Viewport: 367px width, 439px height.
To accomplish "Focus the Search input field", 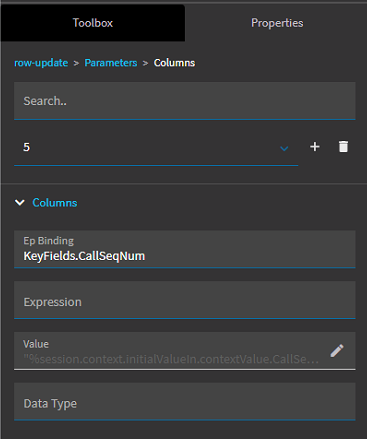I will pos(185,101).
